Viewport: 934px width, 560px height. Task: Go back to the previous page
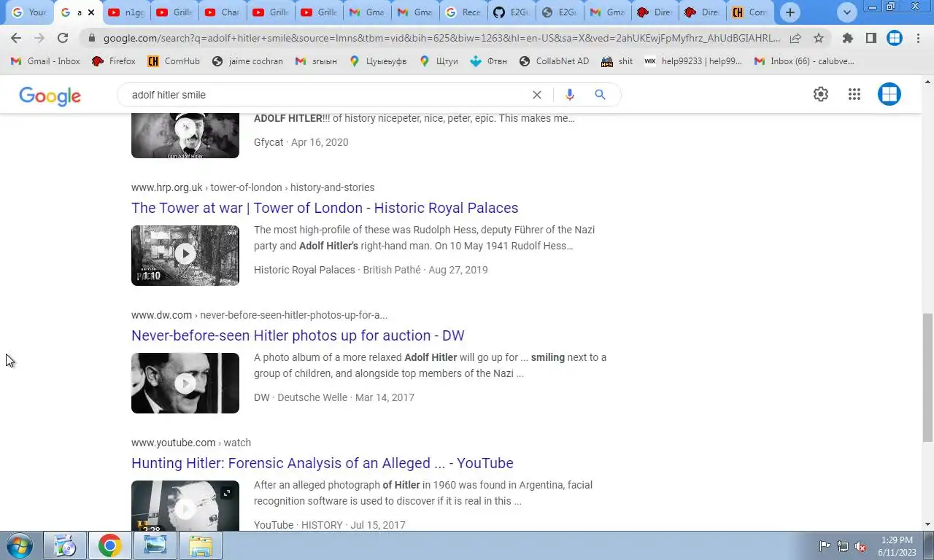tap(16, 38)
